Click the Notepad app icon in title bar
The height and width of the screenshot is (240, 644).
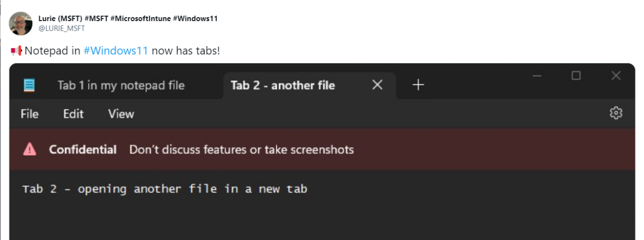[x=30, y=85]
